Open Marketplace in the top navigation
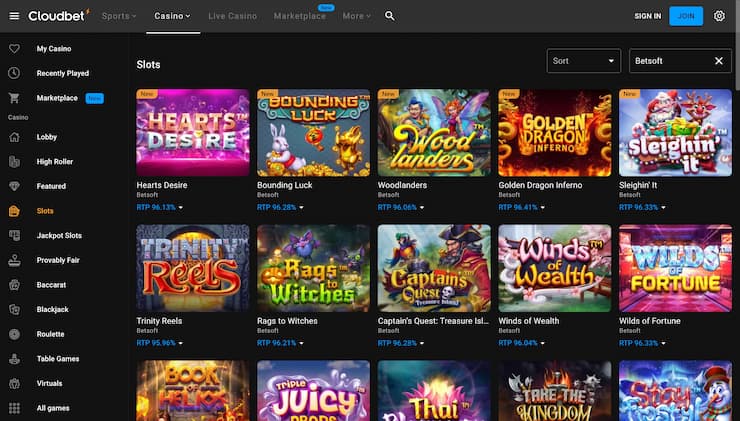This screenshot has width=740, height=421. (300, 16)
